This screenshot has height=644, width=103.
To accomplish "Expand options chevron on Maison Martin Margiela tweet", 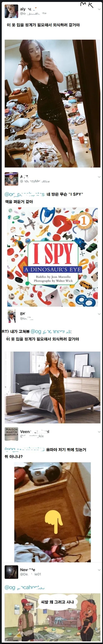I will pos(99,432).
